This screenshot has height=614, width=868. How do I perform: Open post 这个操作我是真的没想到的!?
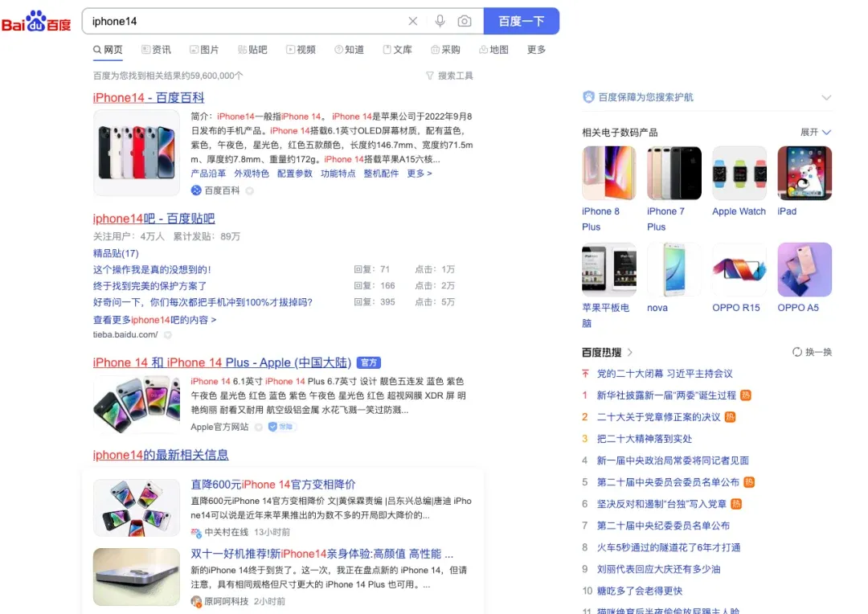[x=152, y=269]
